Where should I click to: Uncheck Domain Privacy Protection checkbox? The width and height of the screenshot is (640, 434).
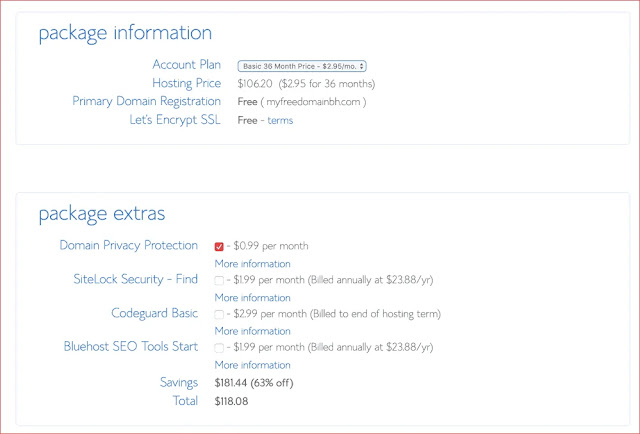(219, 246)
